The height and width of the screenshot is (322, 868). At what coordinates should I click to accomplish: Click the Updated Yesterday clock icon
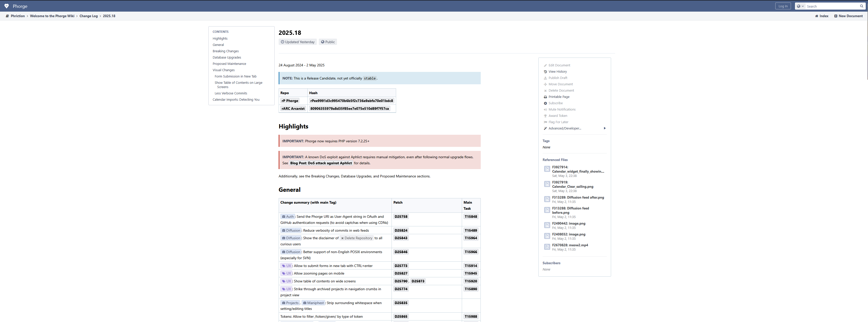click(282, 42)
